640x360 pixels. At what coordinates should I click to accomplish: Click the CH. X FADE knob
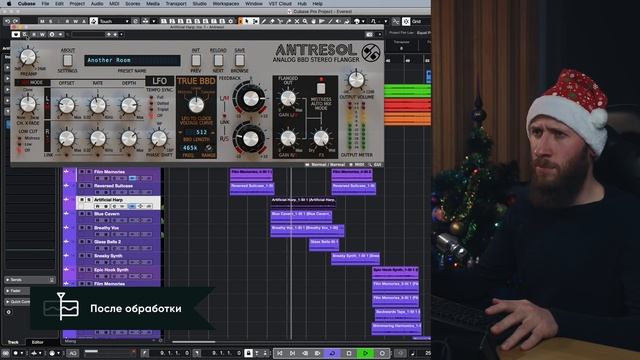[28, 104]
